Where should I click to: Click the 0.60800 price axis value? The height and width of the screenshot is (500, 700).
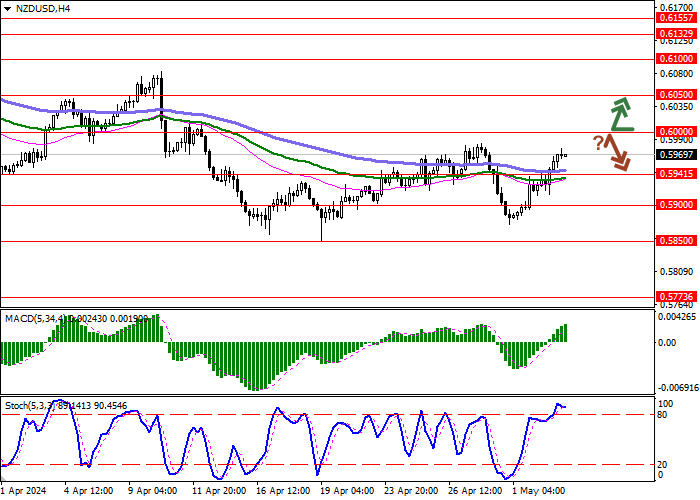click(x=677, y=74)
